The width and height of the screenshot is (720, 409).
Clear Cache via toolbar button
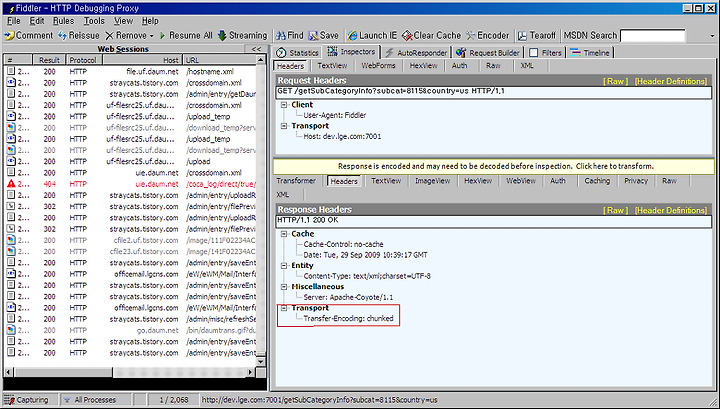pos(431,35)
